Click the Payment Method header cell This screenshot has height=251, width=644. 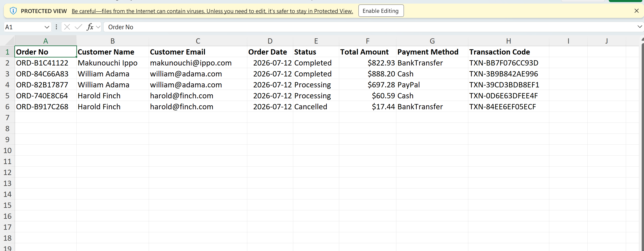point(432,52)
